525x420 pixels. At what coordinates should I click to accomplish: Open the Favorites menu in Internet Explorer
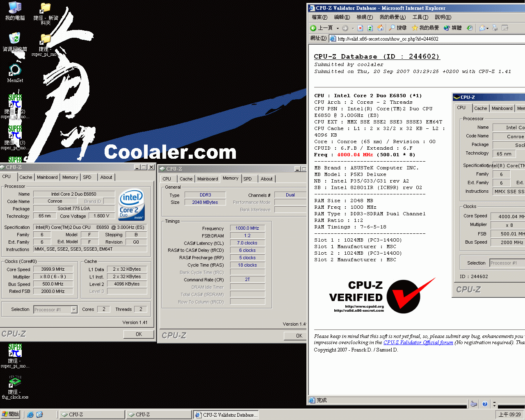click(393, 17)
